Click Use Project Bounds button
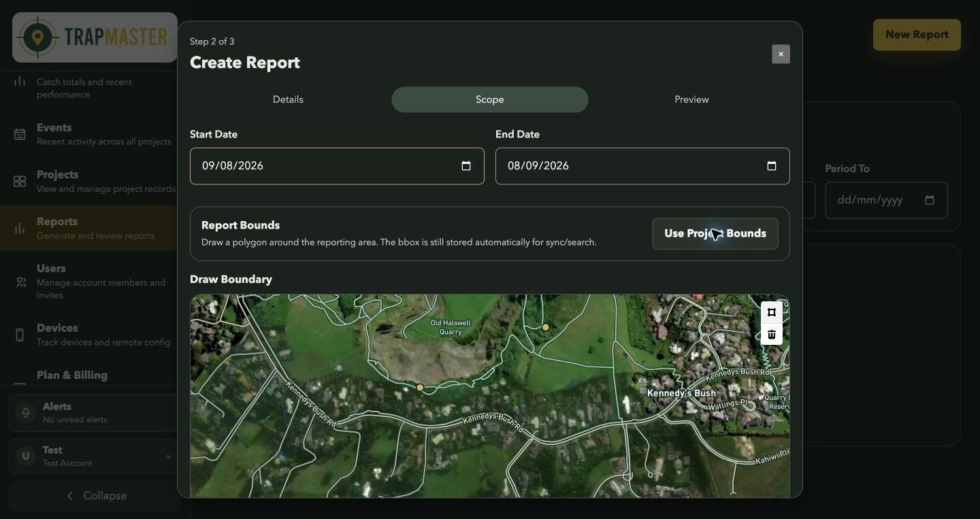This screenshot has height=519, width=980. click(x=715, y=233)
